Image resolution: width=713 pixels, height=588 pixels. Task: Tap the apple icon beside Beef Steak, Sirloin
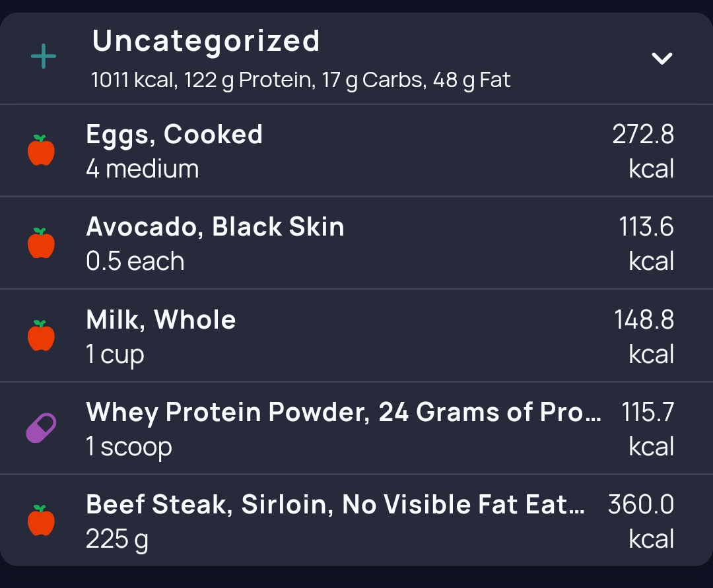[41, 520]
